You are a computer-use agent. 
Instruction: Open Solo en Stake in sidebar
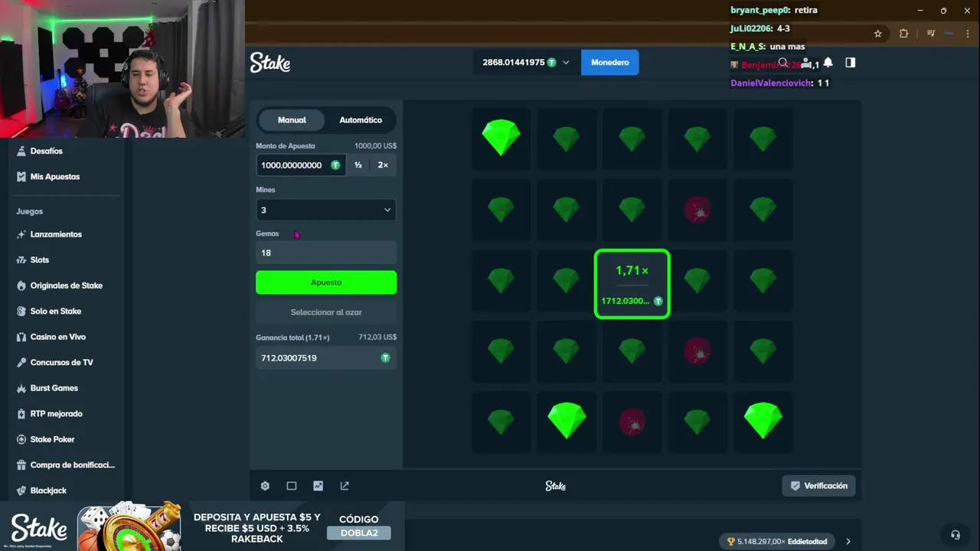[x=55, y=311]
